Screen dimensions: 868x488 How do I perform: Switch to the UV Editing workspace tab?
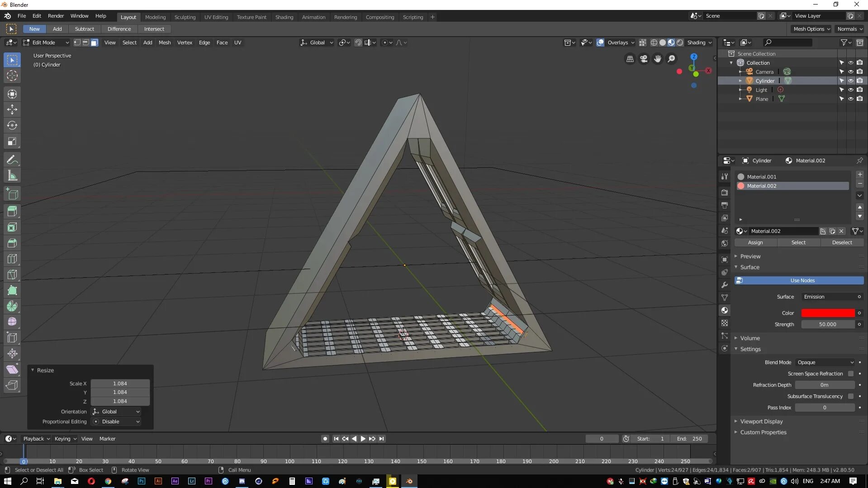[x=216, y=17]
